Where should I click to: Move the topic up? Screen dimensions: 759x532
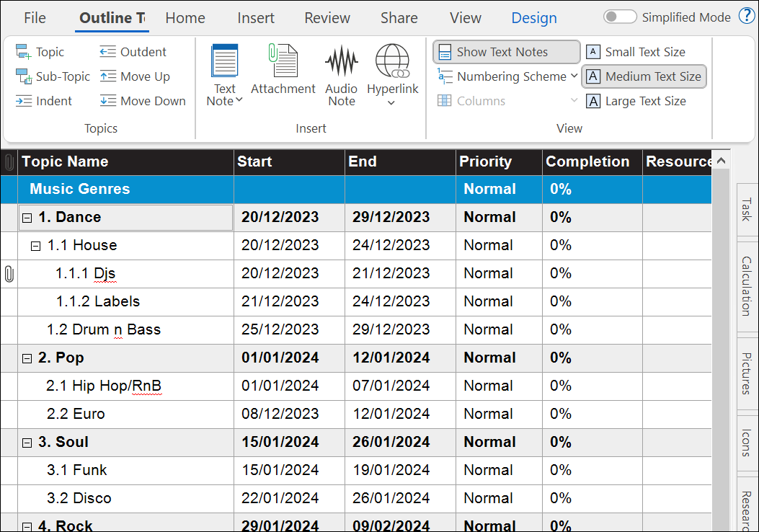click(135, 76)
